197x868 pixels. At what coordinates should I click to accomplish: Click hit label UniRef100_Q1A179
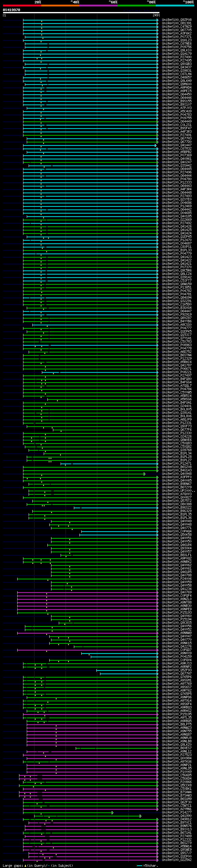click(177, 54)
